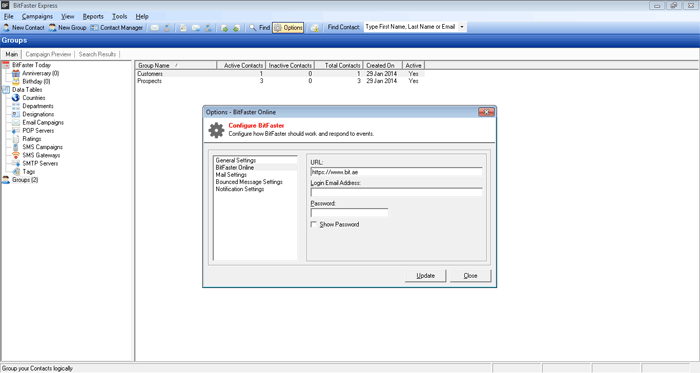The image size is (700, 373).
Task: Click the SMS Gateways icon in the tree
Action: pyautogui.click(x=16, y=155)
